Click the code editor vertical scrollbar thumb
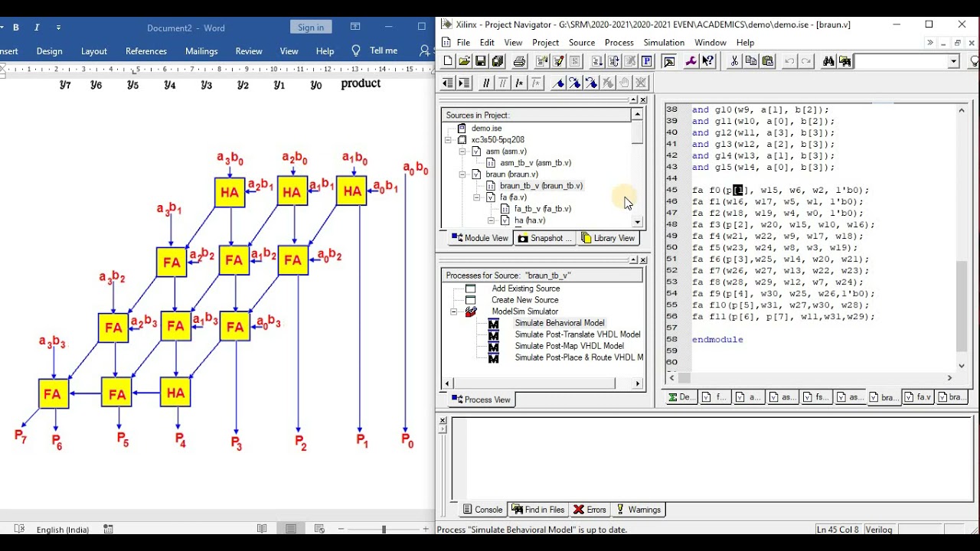 pos(962,306)
